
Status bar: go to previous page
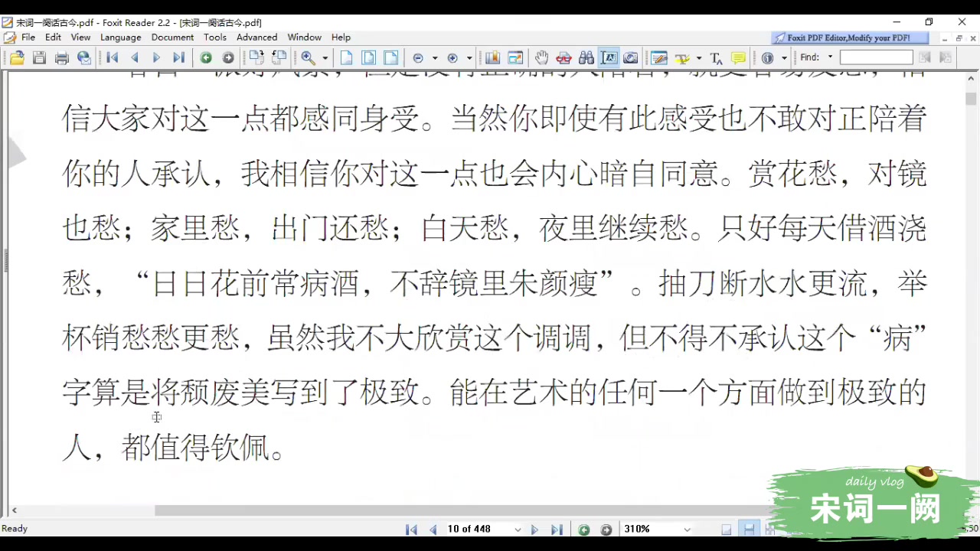pyautogui.click(x=433, y=530)
